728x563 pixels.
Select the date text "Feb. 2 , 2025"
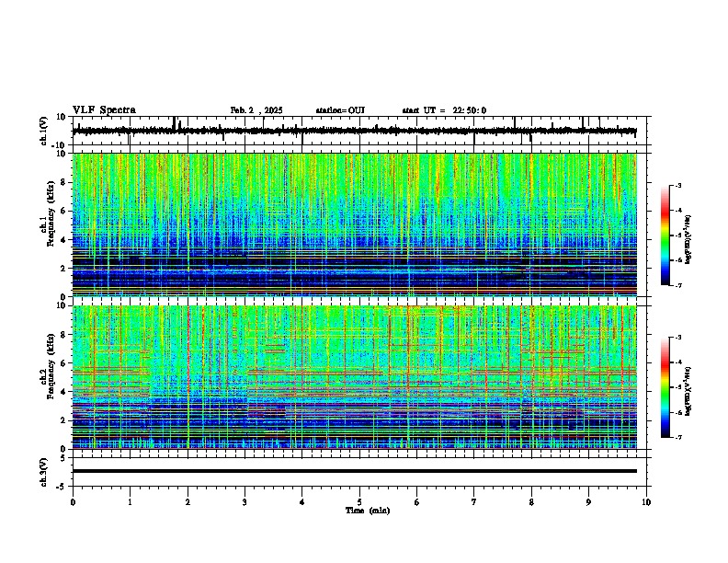pyautogui.click(x=256, y=110)
